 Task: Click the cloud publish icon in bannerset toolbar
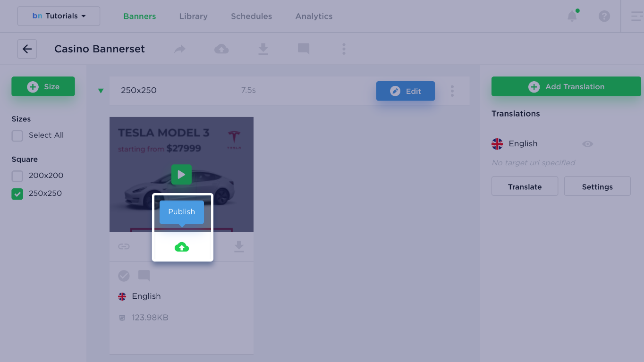tap(221, 49)
